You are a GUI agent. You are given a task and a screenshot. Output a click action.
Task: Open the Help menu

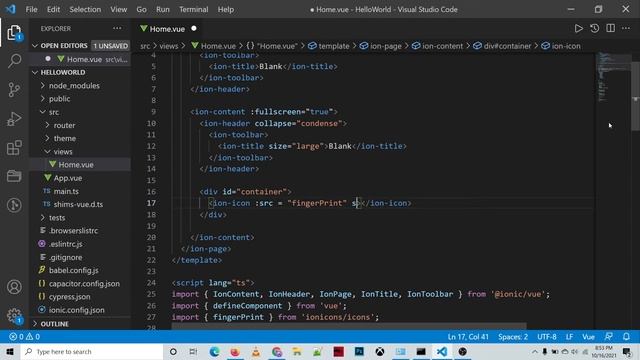(226, 9)
